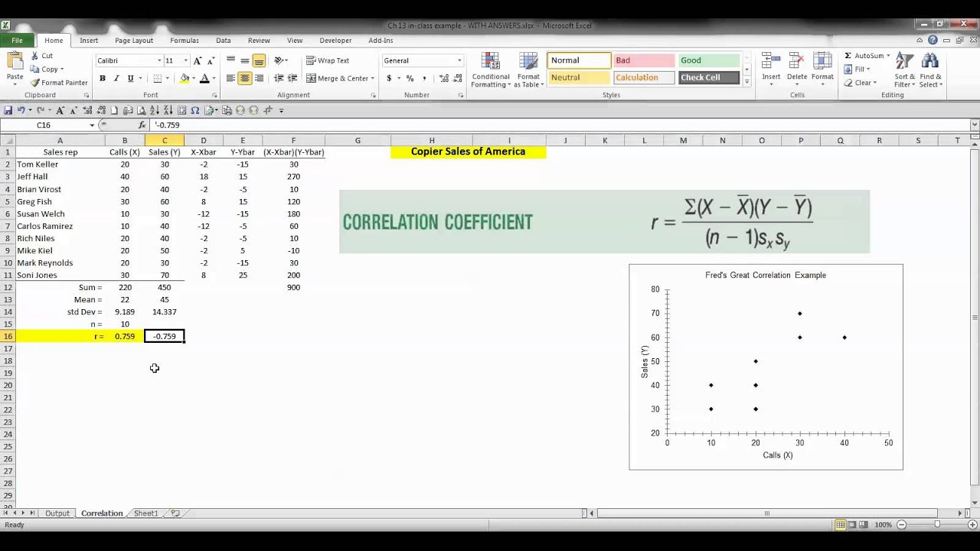
Task: Open the Format as Table gallery
Action: pos(528,70)
